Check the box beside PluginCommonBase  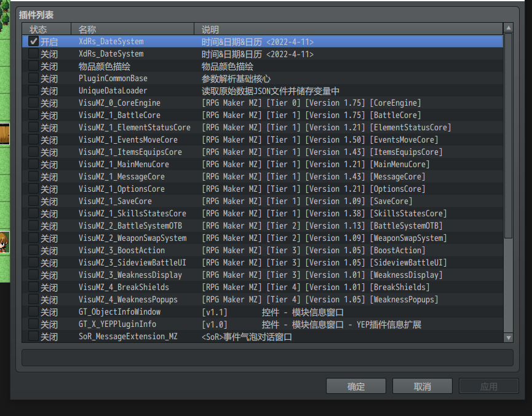pyautogui.click(x=34, y=78)
